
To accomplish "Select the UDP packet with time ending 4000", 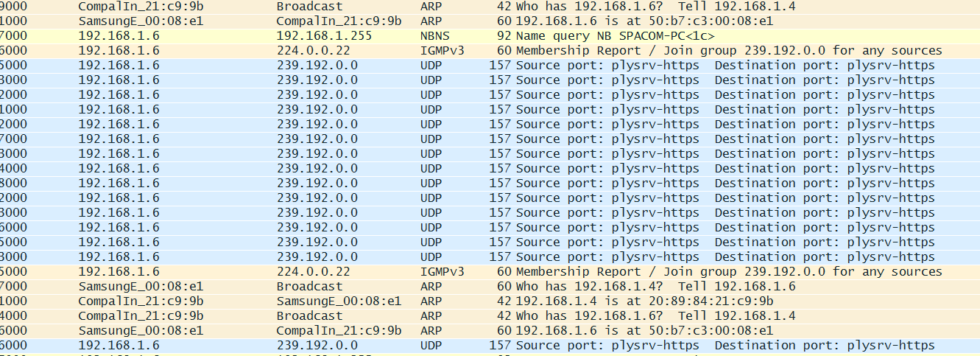I will tap(490, 168).
